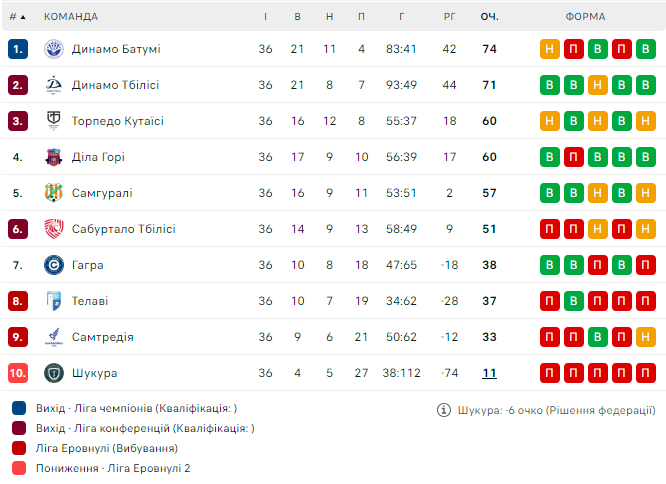Click the Telavi club crest icon
This screenshot has height=484, width=666.
pyautogui.click(x=54, y=301)
